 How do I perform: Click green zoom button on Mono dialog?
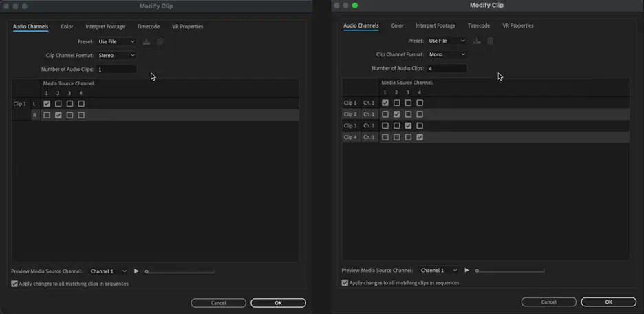tap(355, 6)
